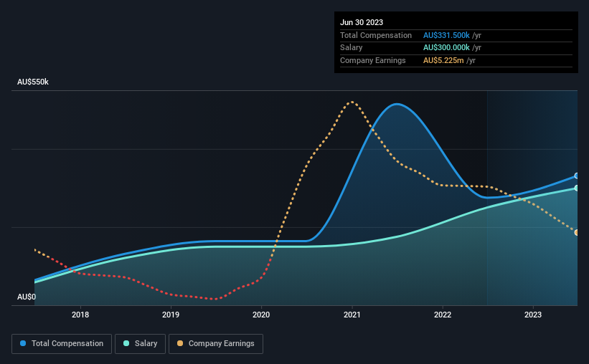Click the AU$0 y-axis label
The image size is (589, 364).
[27, 297]
